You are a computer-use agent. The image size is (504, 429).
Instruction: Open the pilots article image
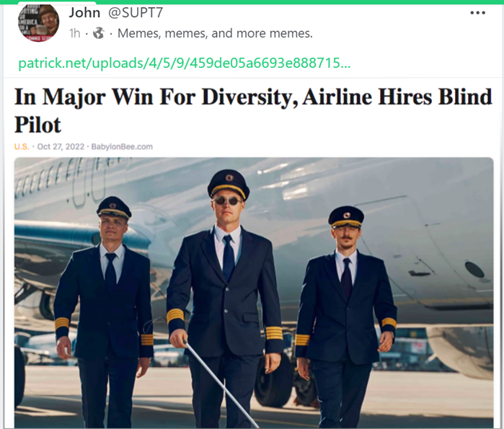click(x=254, y=293)
